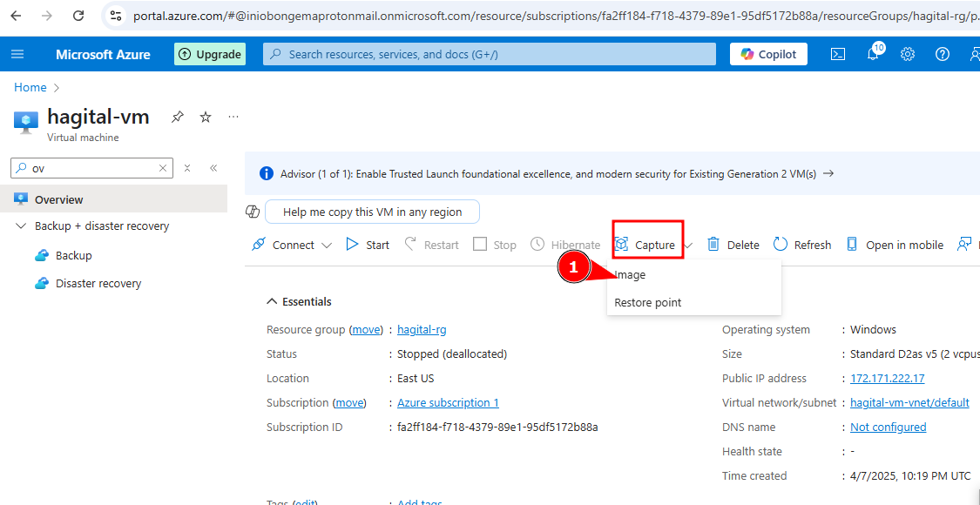Image resolution: width=980 pixels, height=505 pixels.
Task: Refresh the VM overview
Action: 802,245
